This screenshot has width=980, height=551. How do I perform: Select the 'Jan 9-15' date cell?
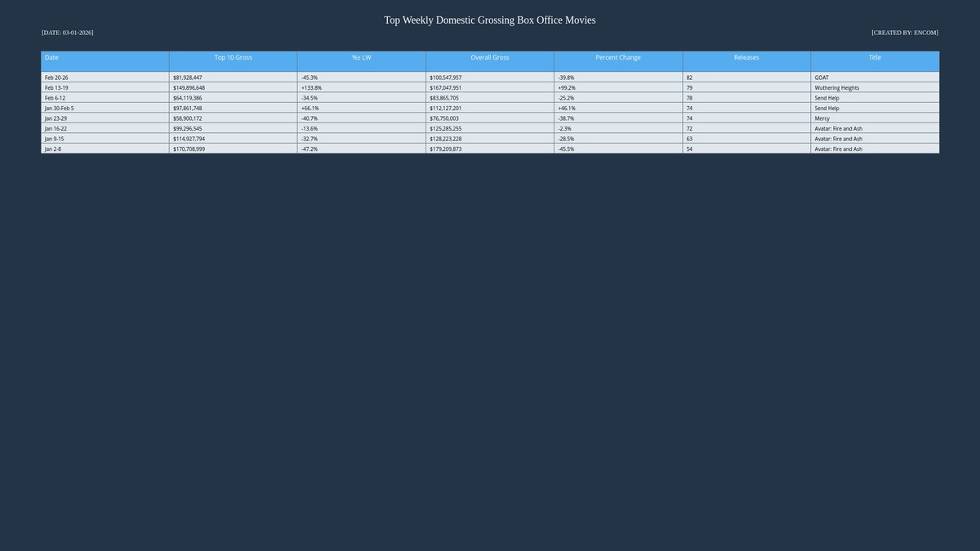105,139
